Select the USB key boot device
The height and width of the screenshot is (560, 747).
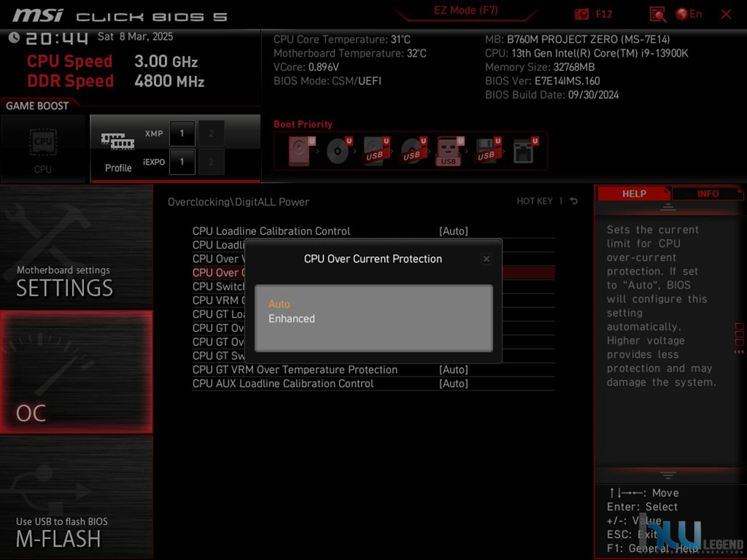click(449, 150)
